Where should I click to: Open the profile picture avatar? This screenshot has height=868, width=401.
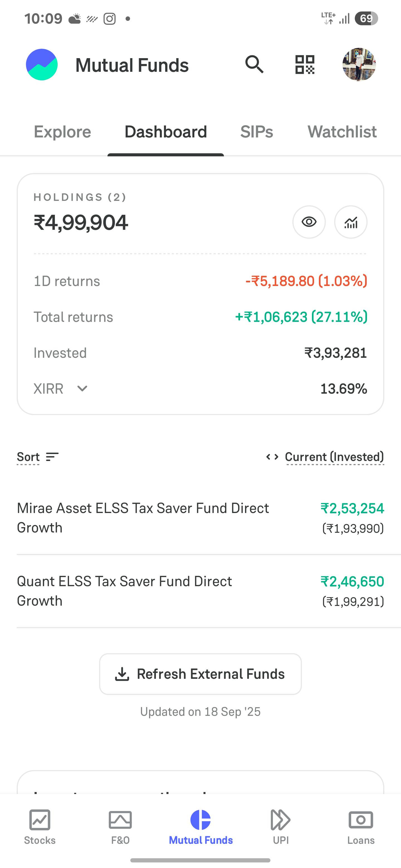point(359,64)
